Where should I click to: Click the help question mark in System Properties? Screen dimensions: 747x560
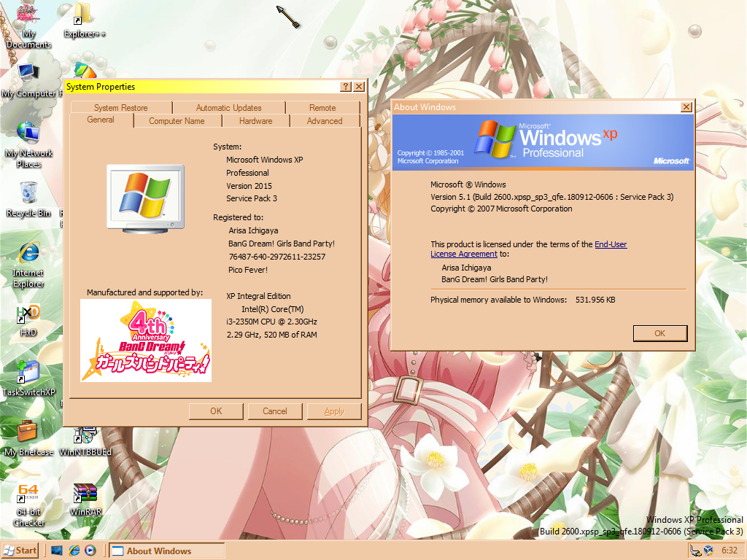(346, 87)
